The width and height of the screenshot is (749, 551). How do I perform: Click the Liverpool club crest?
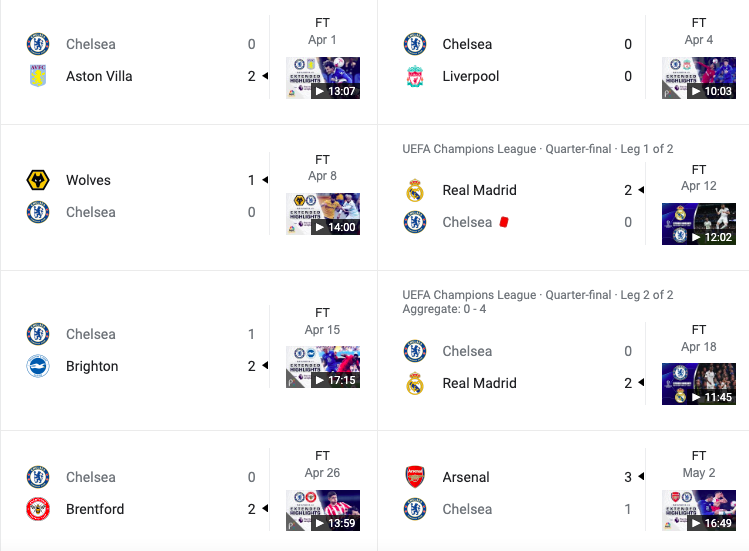(415, 76)
